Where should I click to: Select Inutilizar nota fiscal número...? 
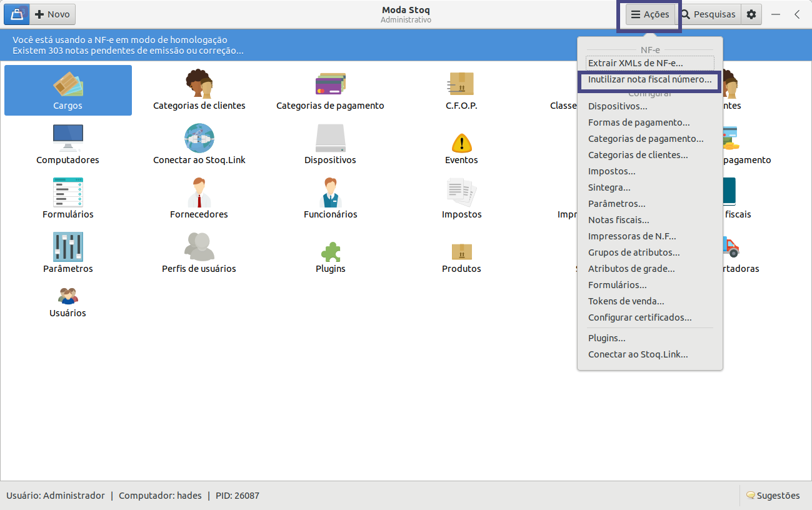tap(650, 80)
